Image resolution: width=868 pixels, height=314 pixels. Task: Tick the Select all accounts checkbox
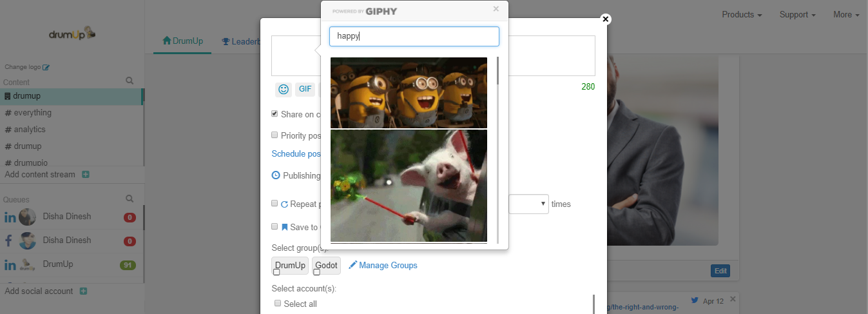point(278,304)
